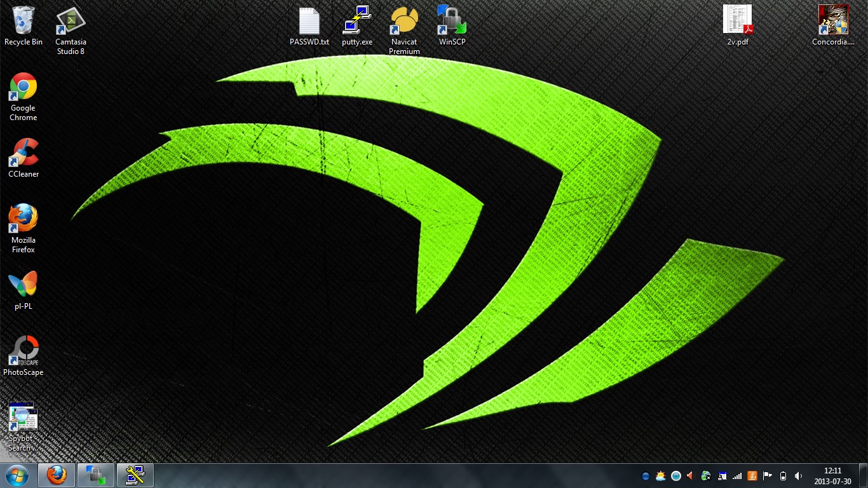Open the Action Center flag icon

[768, 476]
